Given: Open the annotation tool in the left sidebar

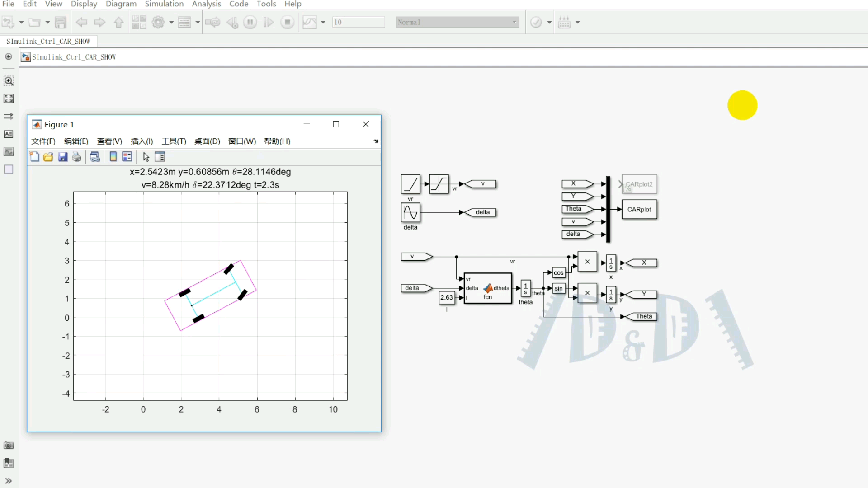Looking at the screenshot, I should (x=8, y=134).
